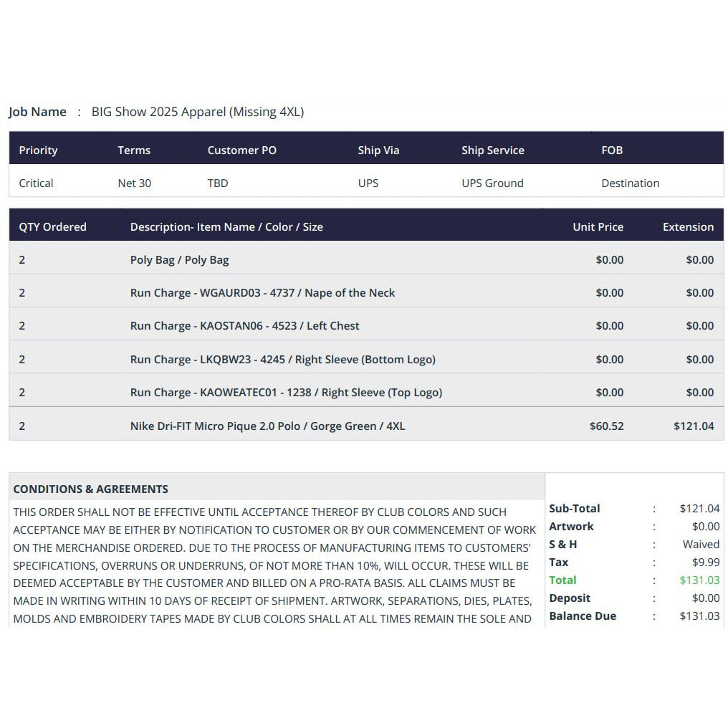Image resolution: width=728 pixels, height=728 pixels.
Task: Click the Net 30 terms value
Action: tap(134, 183)
